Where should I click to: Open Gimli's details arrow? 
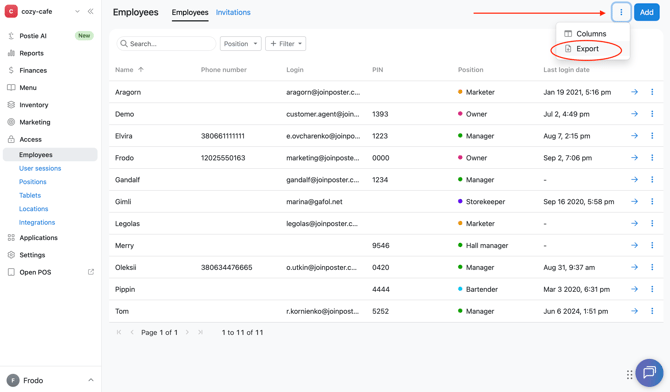(x=635, y=201)
